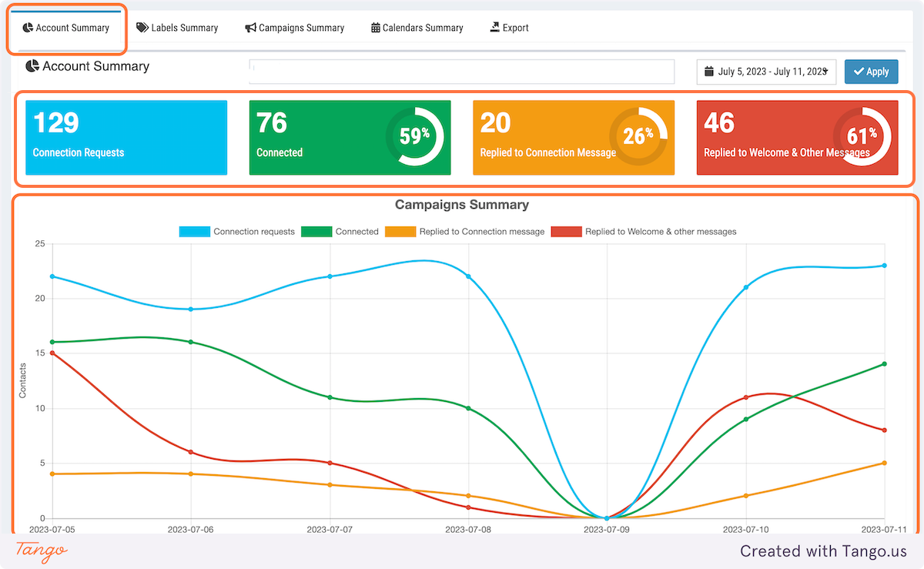Screen dimensions: 924x569
Task: Click the Replied to Connection Message card text
Action: click(548, 152)
